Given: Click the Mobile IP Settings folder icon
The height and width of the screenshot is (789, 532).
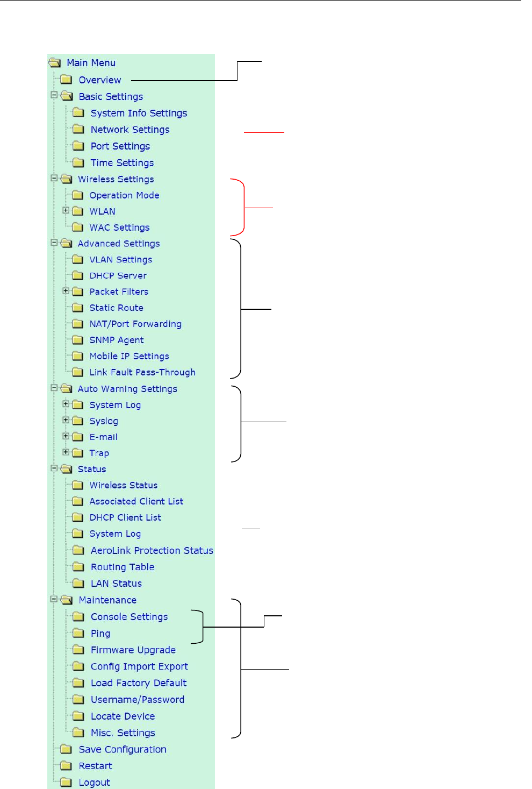Looking at the screenshot, I should point(78,357).
